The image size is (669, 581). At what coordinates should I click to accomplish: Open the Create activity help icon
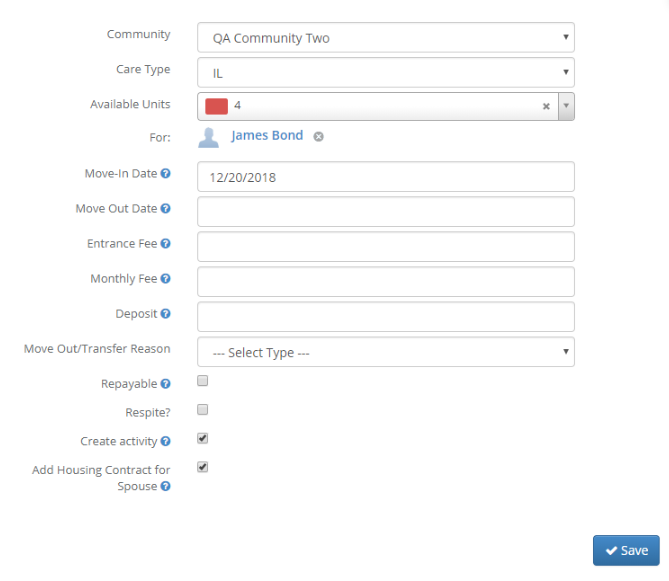[166, 441]
